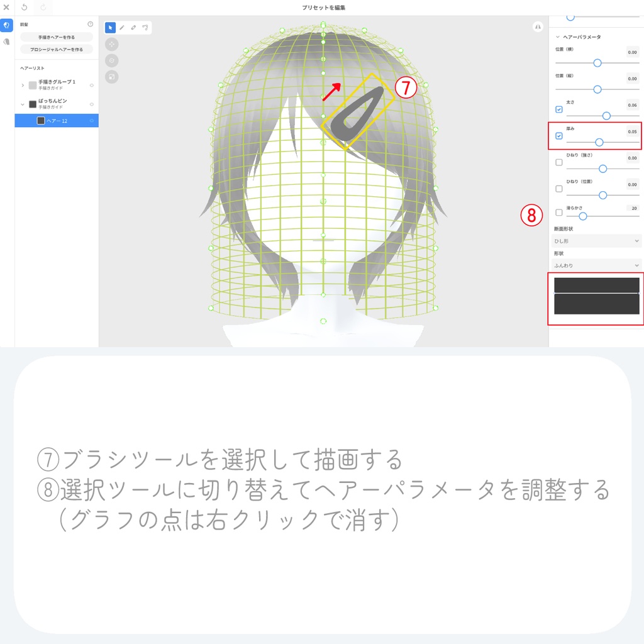The image size is (644, 644).
Task: Choose the brush tool in viewport toolbar
Action: [x=122, y=28]
